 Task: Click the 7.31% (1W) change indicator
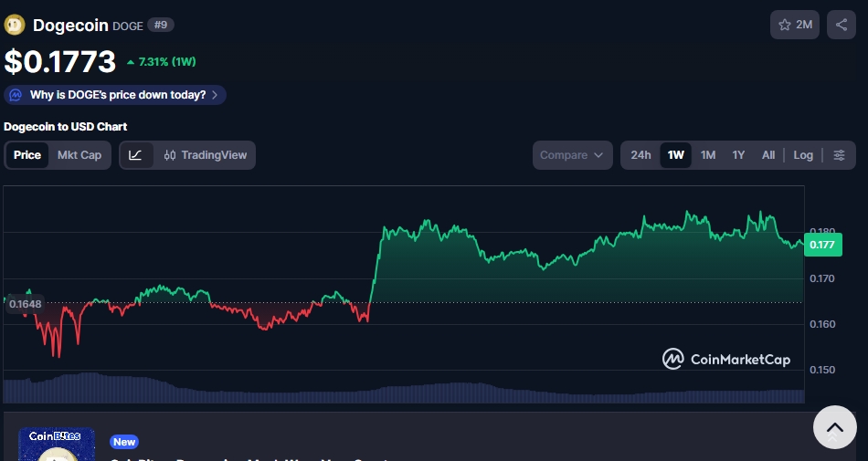pyautogui.click(x=161, y=62)
